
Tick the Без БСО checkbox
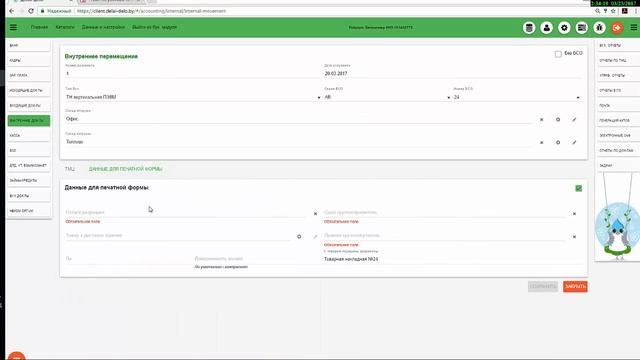[558, 54]
